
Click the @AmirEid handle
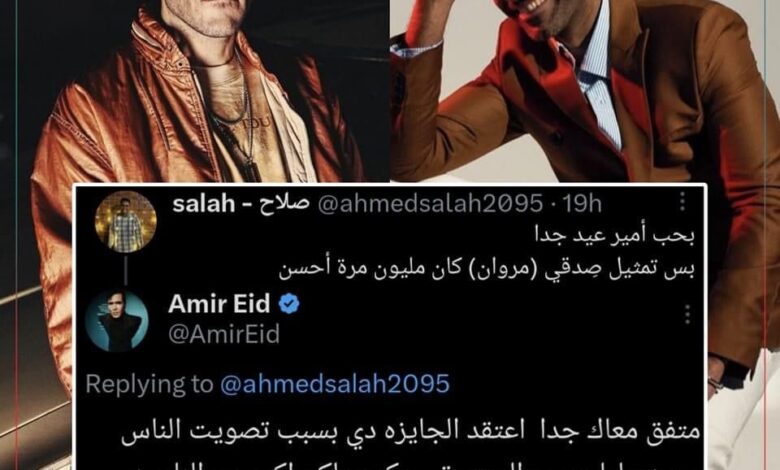[x=224, y=334]
